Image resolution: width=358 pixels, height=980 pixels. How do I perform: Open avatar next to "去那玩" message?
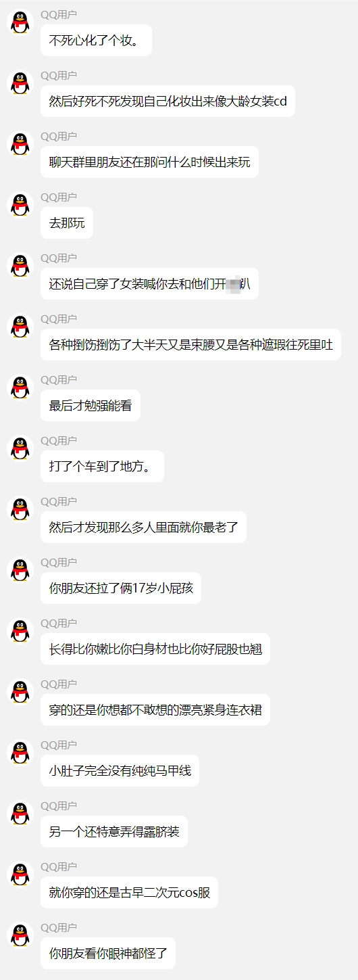[20, 206]
